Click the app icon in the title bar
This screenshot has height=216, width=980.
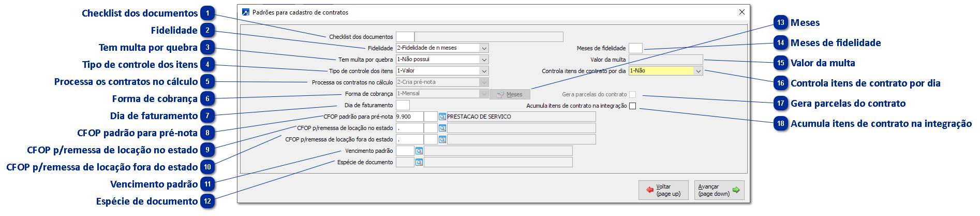point(246,12)
